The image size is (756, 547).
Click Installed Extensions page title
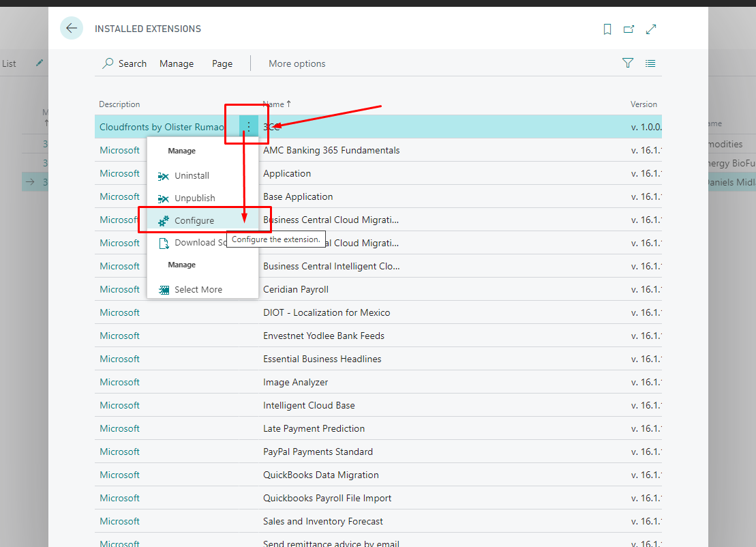[148, 29]
